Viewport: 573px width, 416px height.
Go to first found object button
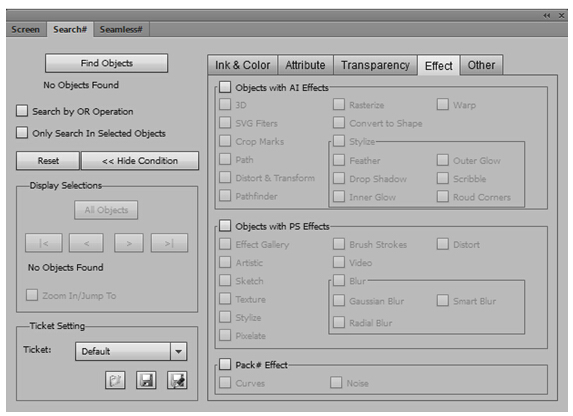[44, 243]
